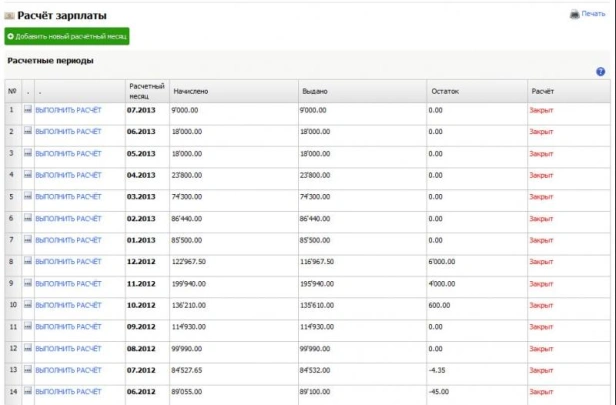
Task: Open 'ВЫПОЛНИТЬ РАСЧЁТ' for 11.2012
Action: 68,284
